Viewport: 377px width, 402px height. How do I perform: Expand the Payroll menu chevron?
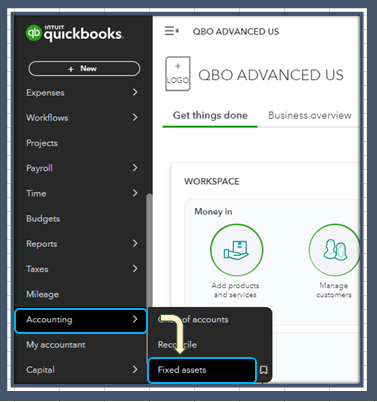pyautogui.click(x=135, y=168)
